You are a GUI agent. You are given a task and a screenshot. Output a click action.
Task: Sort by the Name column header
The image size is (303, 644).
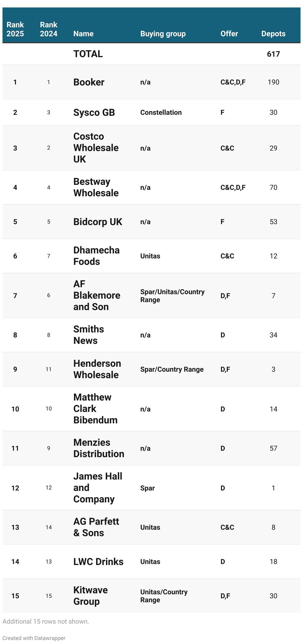83,34
